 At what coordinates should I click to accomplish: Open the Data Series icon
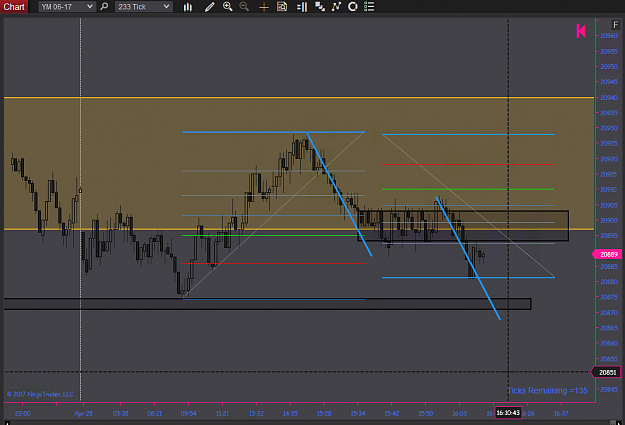pos(320,6)
